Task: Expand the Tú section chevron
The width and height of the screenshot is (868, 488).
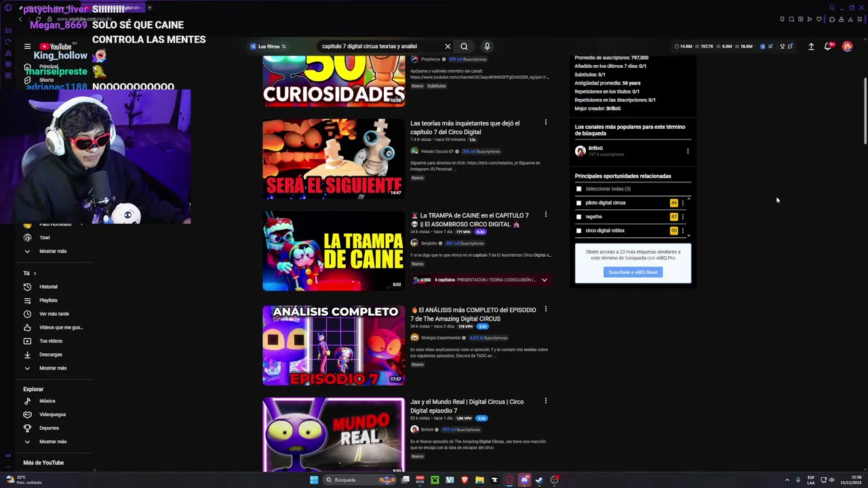Action: (x=35, y=273)
